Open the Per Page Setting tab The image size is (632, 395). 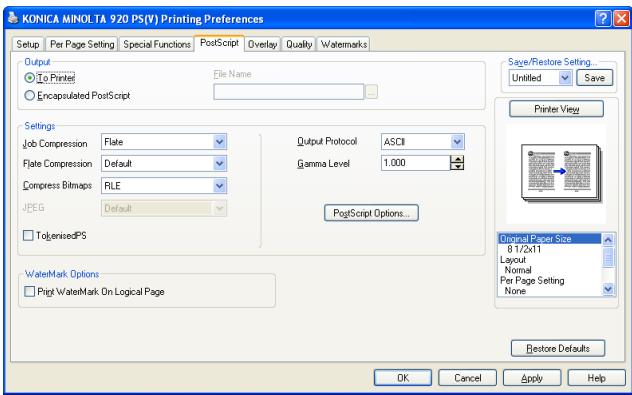coord(82,44)
